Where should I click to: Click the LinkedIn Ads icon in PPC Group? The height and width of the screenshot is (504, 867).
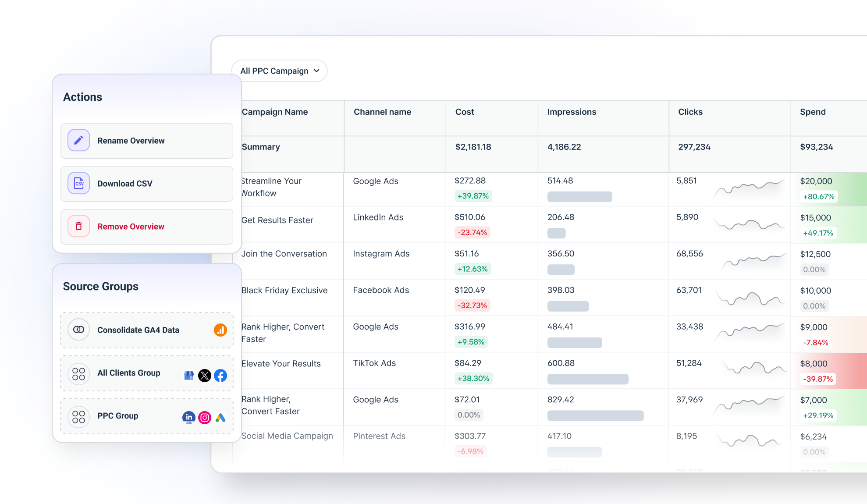point(188,417)
